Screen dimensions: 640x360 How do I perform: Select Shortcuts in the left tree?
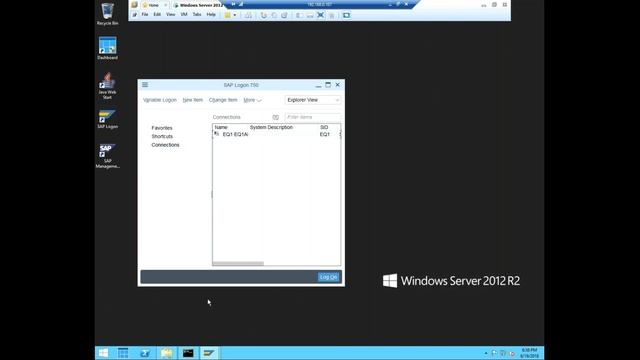tap(162, 136)
